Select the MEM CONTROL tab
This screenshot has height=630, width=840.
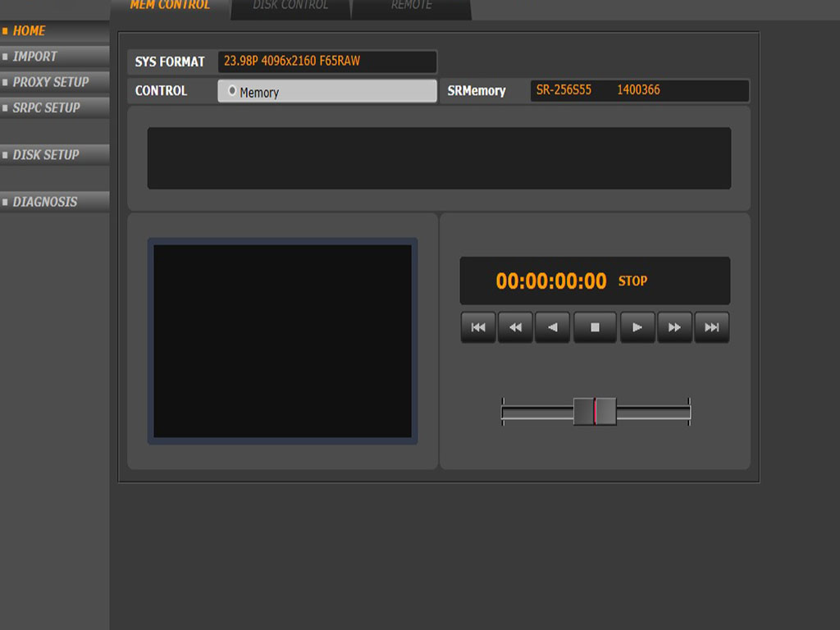click(x=170, y=7)
